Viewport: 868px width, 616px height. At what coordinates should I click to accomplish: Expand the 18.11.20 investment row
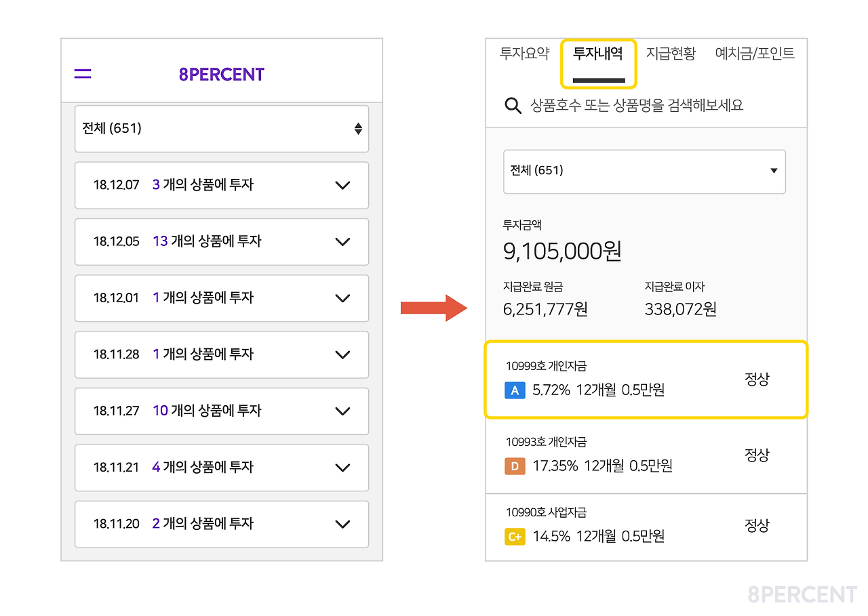(x=342, y=524)
